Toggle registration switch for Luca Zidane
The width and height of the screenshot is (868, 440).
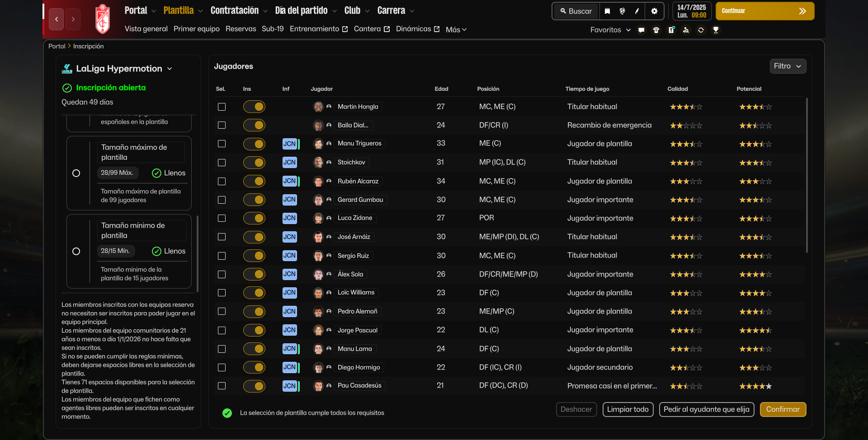(x=254, y=218)
